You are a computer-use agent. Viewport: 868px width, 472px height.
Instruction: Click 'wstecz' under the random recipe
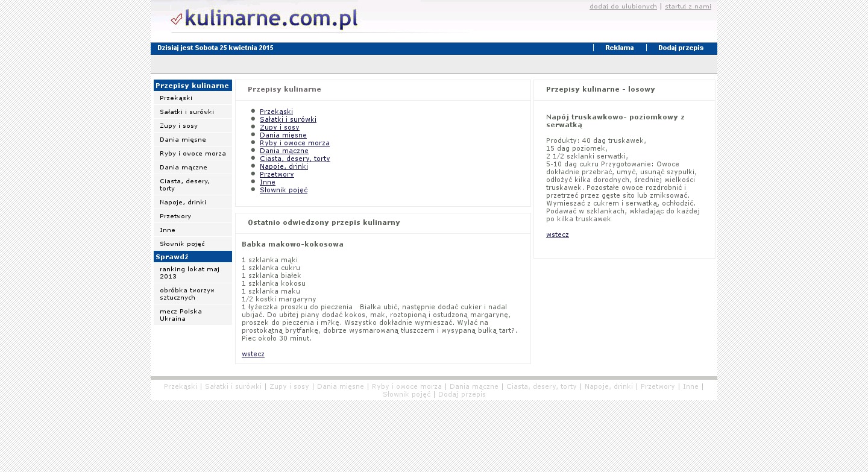click(x=557, y=234)
